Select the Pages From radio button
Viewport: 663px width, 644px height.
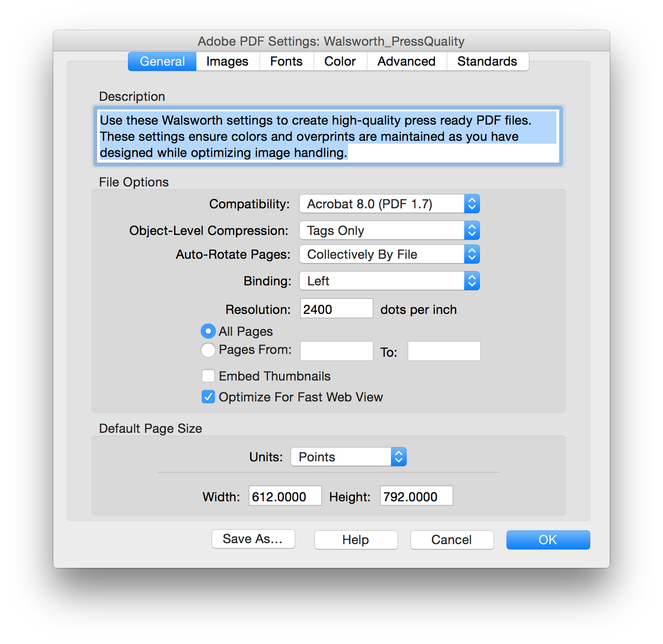pyautogui.click(x=208, y=350)
